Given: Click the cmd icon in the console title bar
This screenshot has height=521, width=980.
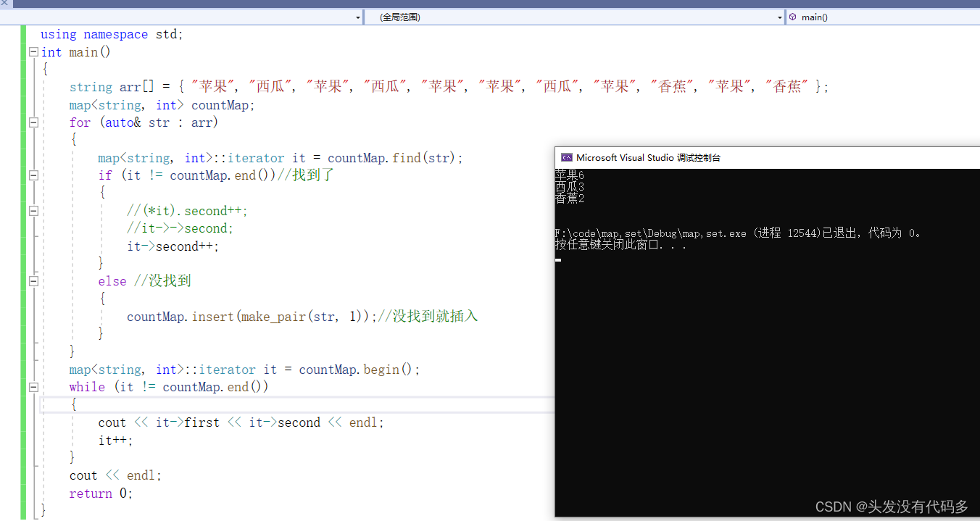Looking at the screenshot, I should point(566,157).
